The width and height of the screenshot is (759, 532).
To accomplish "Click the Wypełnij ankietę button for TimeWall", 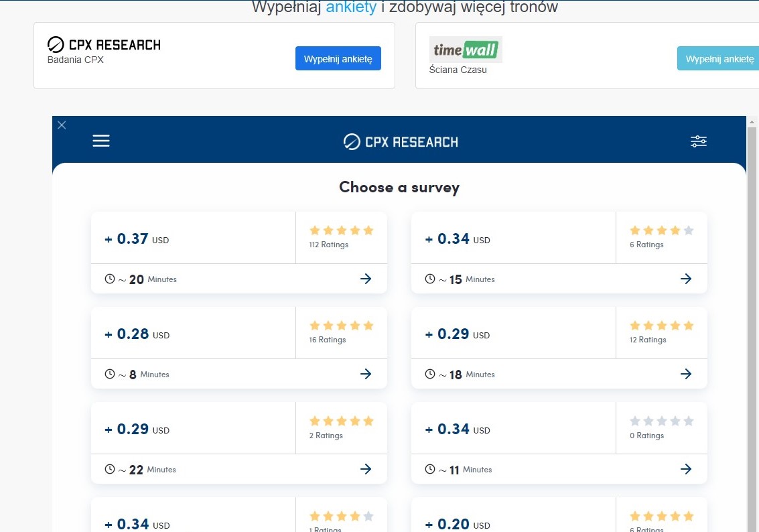I will coord(719,58).
